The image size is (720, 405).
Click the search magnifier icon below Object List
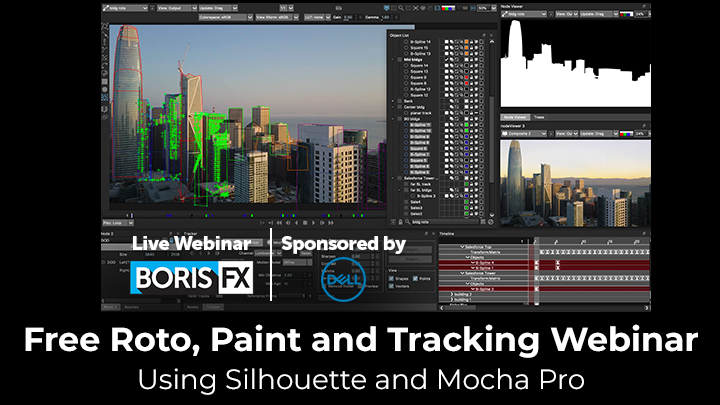(x=407, y=222)
